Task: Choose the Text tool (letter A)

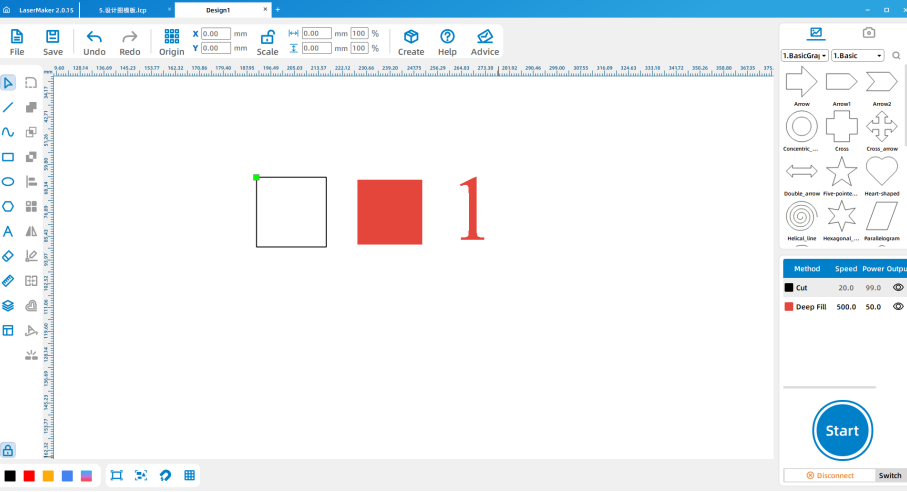Action: click(8, 231)
